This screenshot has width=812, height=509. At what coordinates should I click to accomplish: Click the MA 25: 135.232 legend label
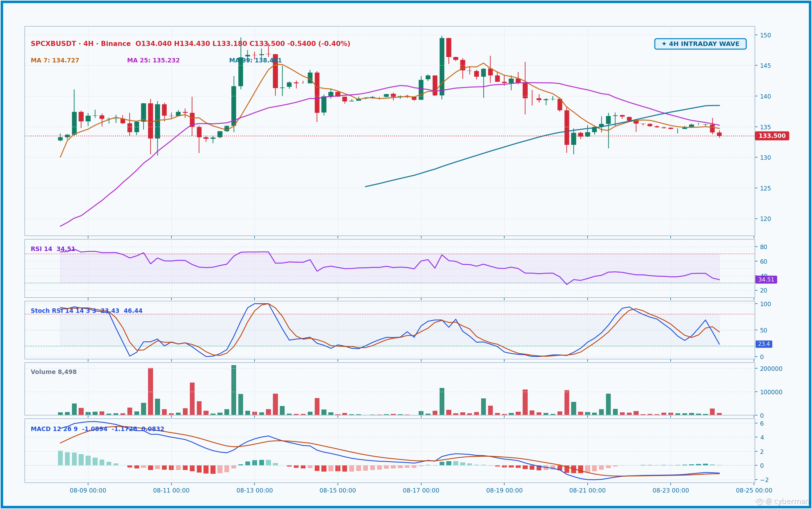click(x=153, y=61)
